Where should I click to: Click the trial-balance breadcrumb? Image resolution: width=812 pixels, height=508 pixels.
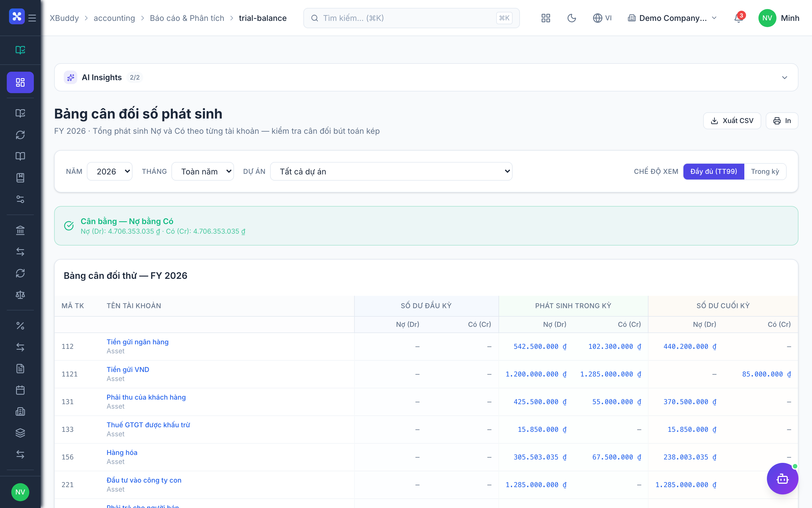263,18
